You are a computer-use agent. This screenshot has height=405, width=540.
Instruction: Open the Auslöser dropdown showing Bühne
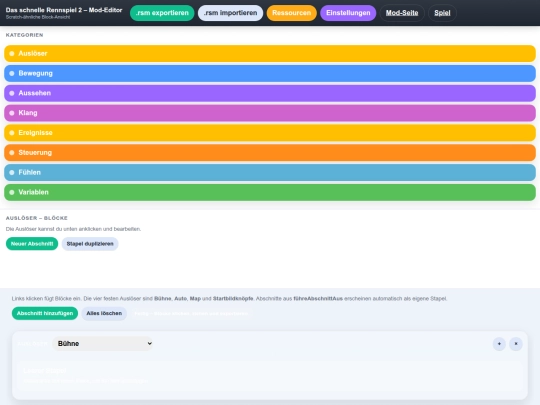click(103, 343)
